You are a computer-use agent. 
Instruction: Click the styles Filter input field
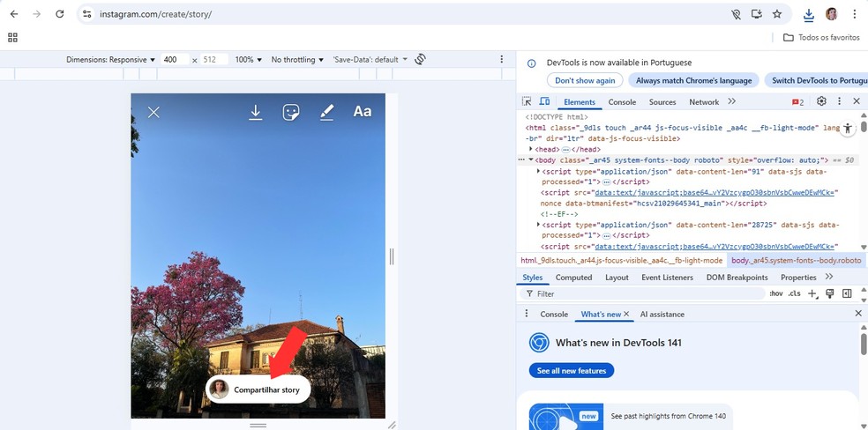[642, 294]
